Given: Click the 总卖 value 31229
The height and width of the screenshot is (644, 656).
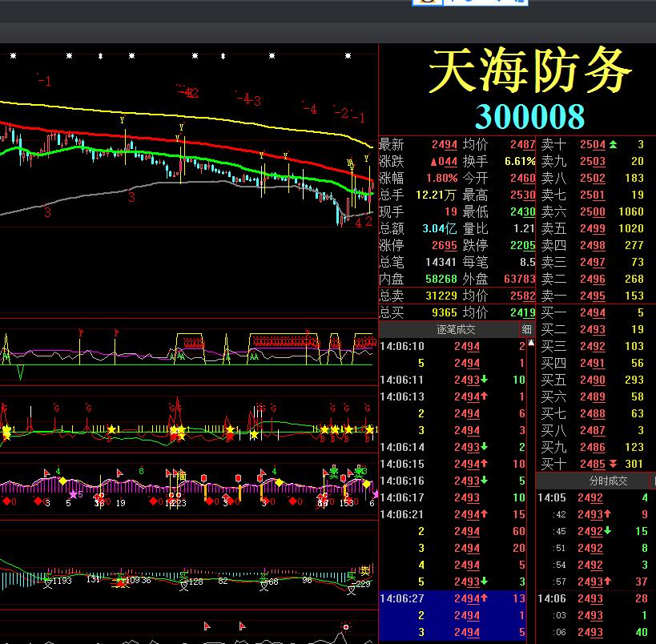Looking at the screenshot, I should [x=441, y=296].
